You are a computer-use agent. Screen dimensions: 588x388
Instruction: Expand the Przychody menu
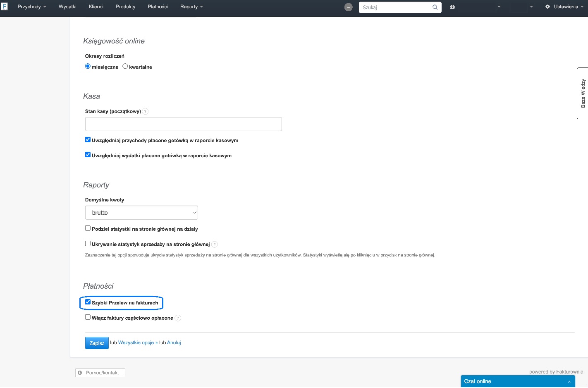(32, 7)
